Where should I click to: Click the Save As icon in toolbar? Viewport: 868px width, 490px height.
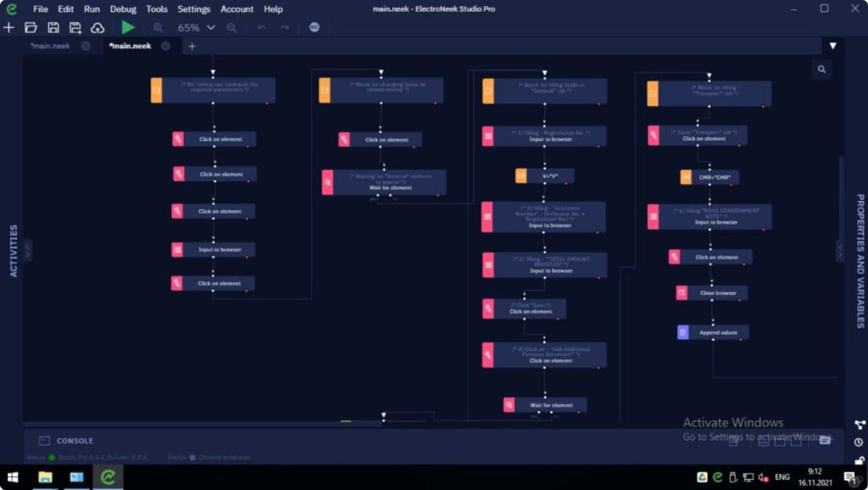[x=75, y=27]
